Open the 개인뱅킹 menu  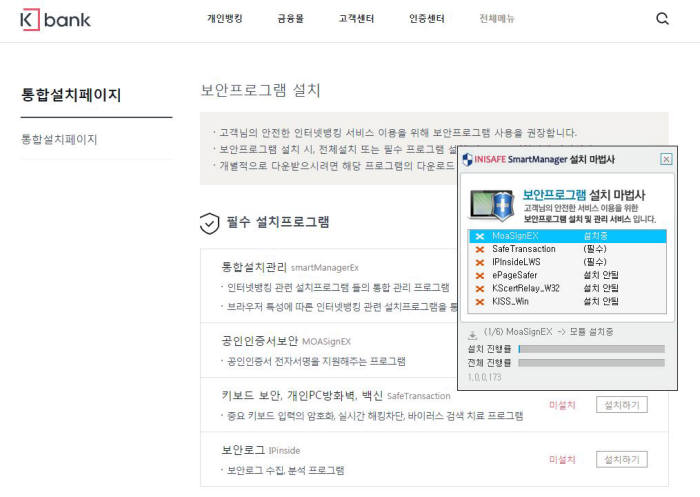point(225,18)
